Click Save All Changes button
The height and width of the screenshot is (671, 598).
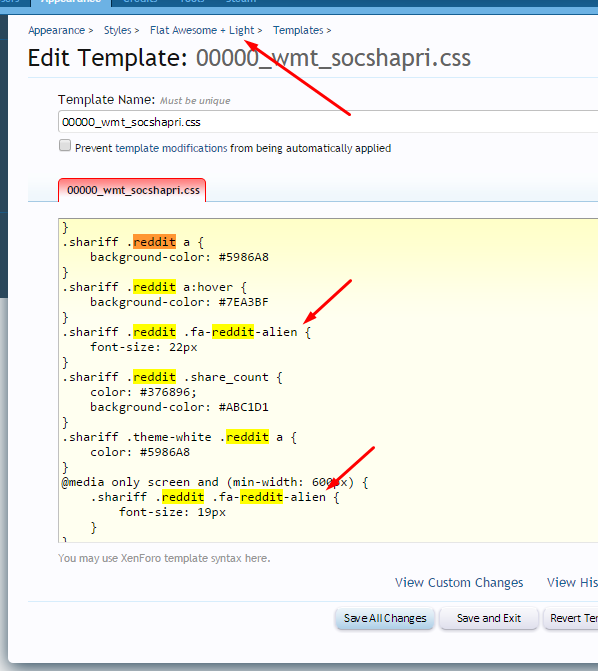point(385,618)
